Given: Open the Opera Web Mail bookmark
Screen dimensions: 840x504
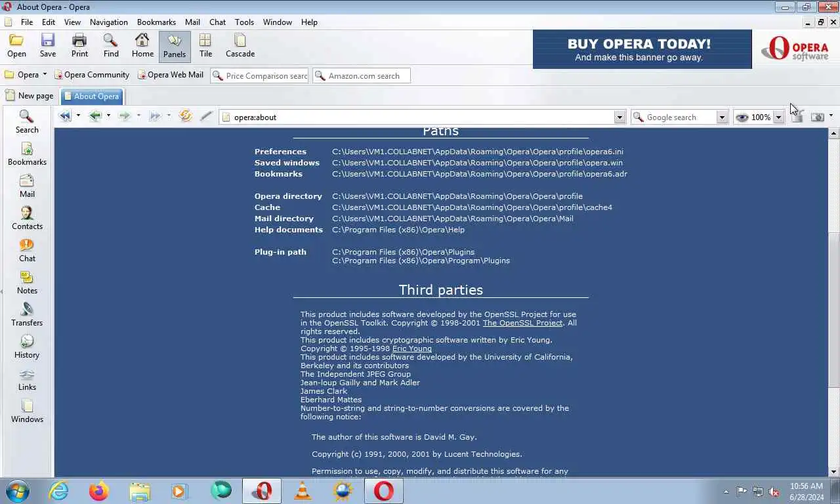Looking at the screenshot, I should coord(171,75).
